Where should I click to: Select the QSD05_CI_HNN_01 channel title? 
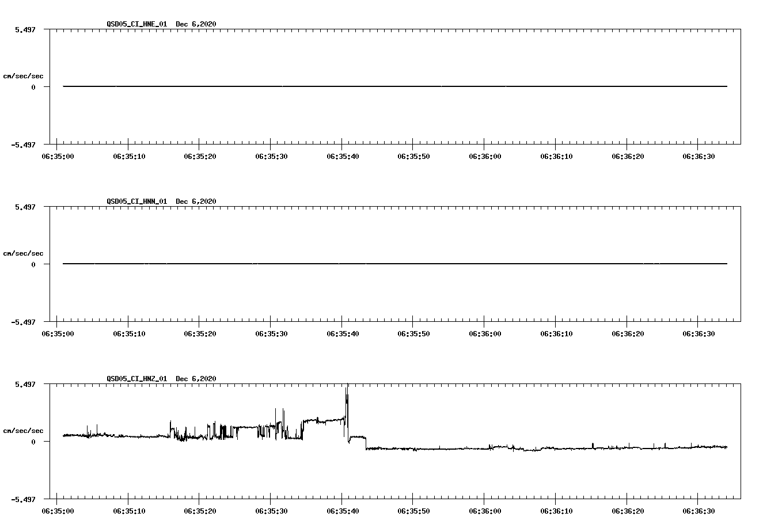tap(136, 202)
